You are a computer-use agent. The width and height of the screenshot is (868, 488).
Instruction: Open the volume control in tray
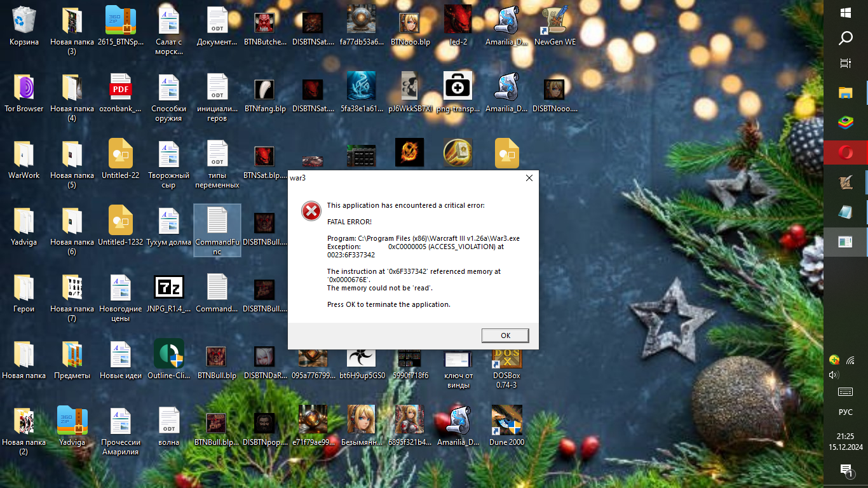(x=834, y=375)
